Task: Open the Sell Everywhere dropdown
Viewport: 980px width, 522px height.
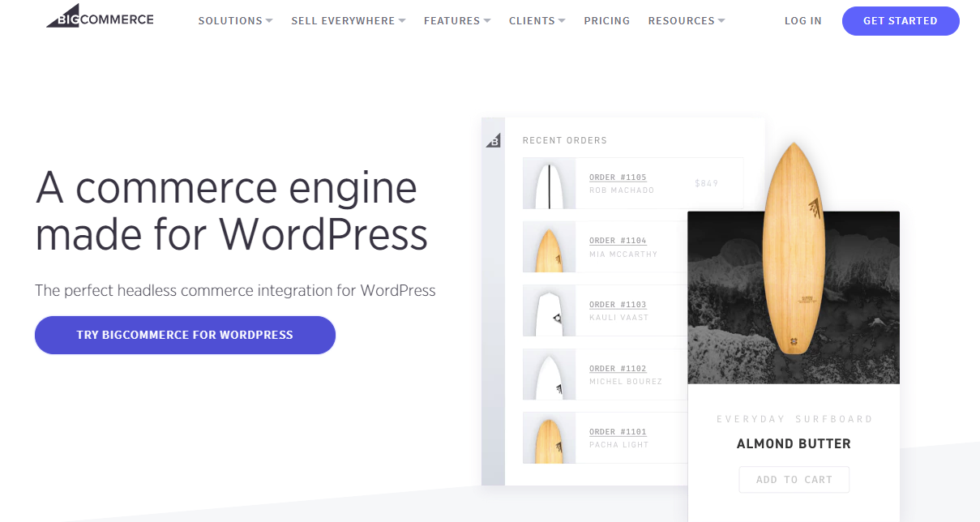Action: point(348,21)
